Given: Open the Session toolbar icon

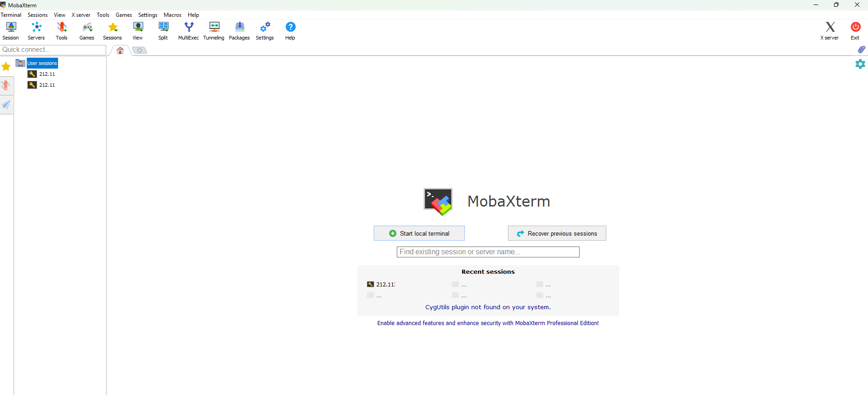Looking at the screenshot, I should 11,31.
